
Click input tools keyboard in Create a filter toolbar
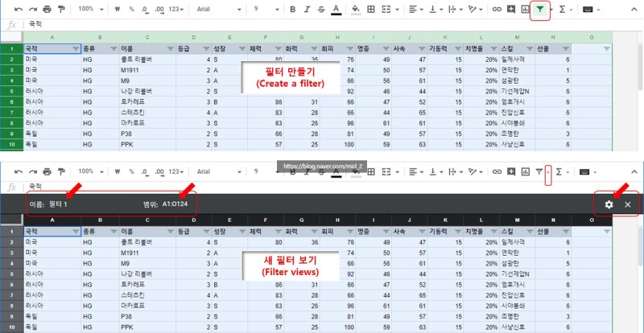click(588, 9)
